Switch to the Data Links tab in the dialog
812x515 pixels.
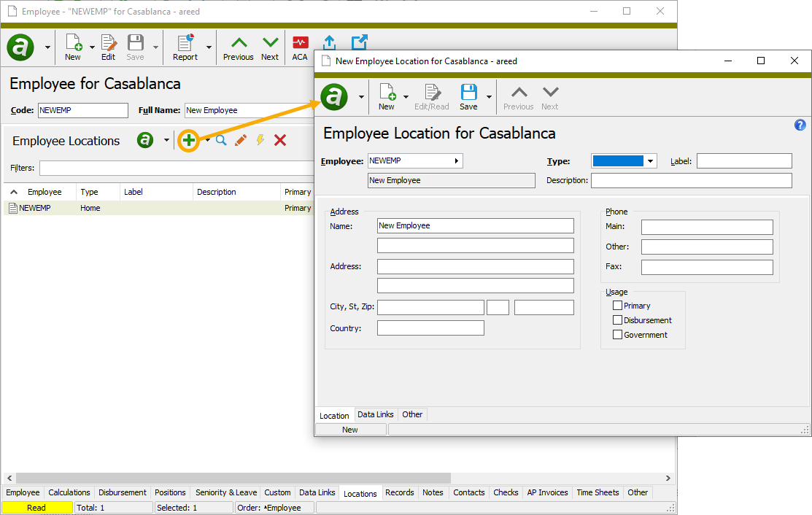pyautogui.click(x=375, y=414)
